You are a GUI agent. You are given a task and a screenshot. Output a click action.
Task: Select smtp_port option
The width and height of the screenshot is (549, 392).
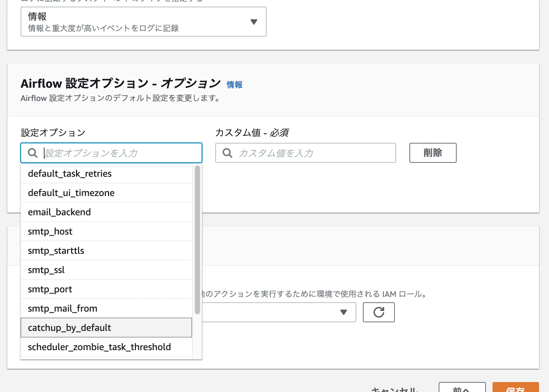pos(106,289)
